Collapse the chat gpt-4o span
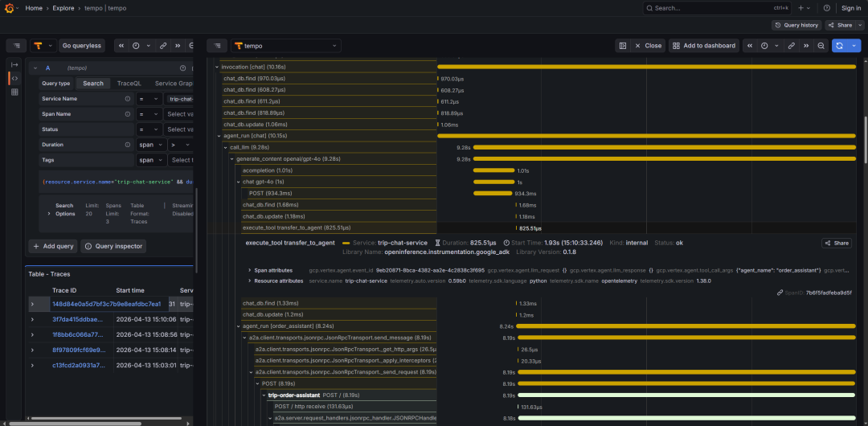Screen dimensions: 868x426 point(239,182)
